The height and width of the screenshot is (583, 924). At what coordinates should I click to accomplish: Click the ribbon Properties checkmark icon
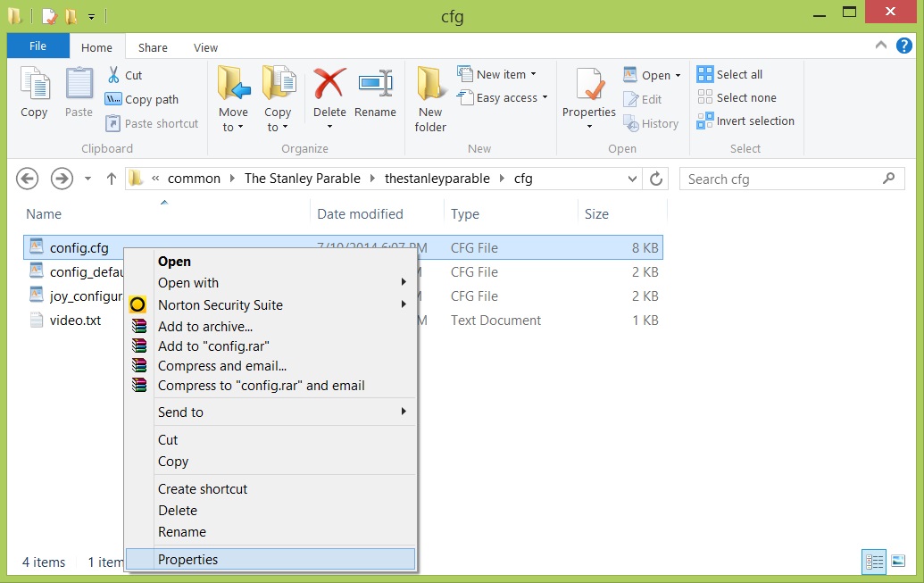[589, 84]
